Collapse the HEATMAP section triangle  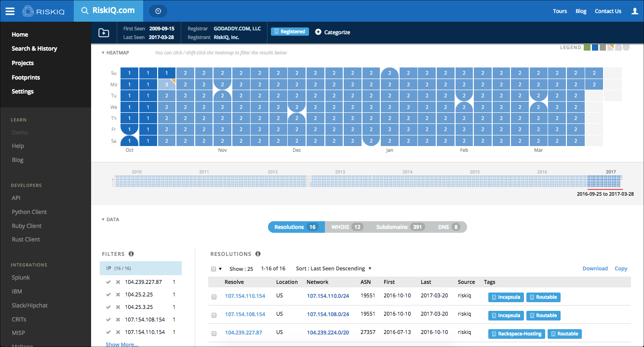click(103, 53)
